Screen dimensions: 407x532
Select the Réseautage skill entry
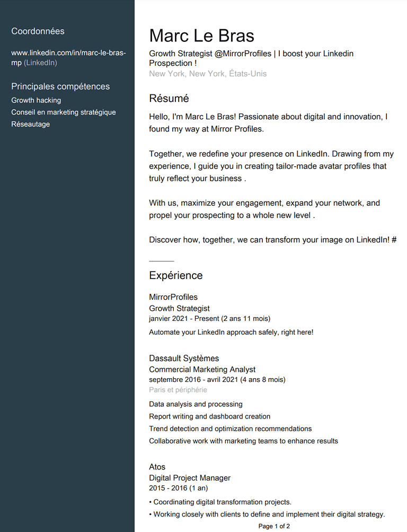coord(31,124)
